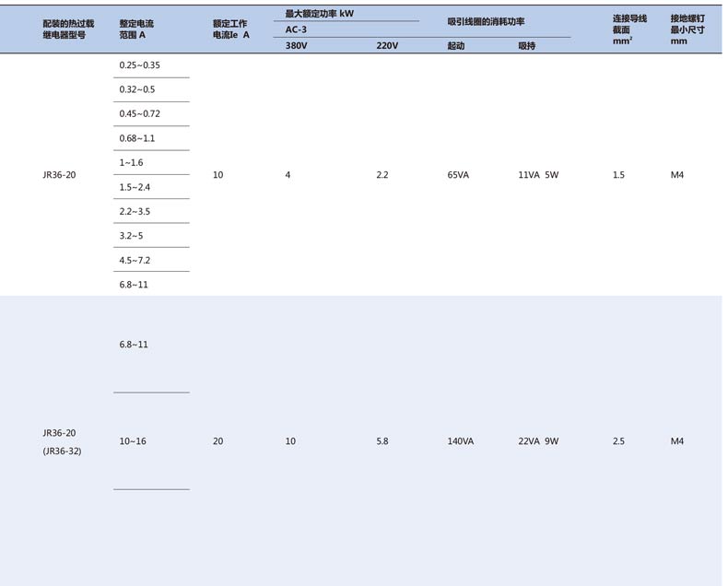Select the 22VA 9W holding power cell
This screenshot has width=728, height=586.
(538, 441)
